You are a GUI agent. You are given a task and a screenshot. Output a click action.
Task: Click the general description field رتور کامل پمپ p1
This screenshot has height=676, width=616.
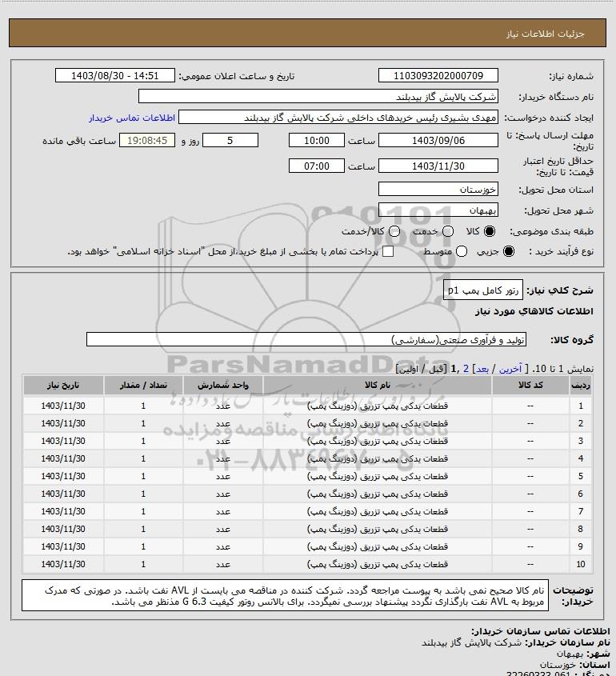482,290
